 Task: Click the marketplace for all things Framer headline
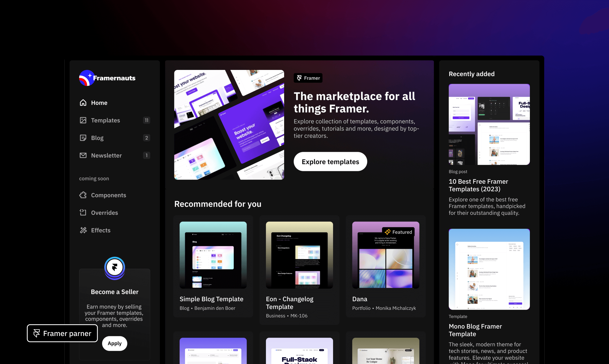354,102
